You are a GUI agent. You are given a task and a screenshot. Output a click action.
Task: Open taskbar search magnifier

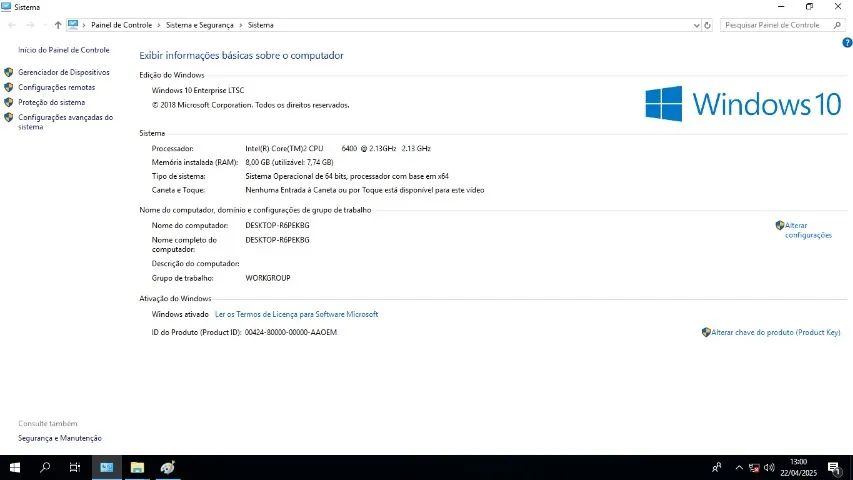(x=45, y=467)
